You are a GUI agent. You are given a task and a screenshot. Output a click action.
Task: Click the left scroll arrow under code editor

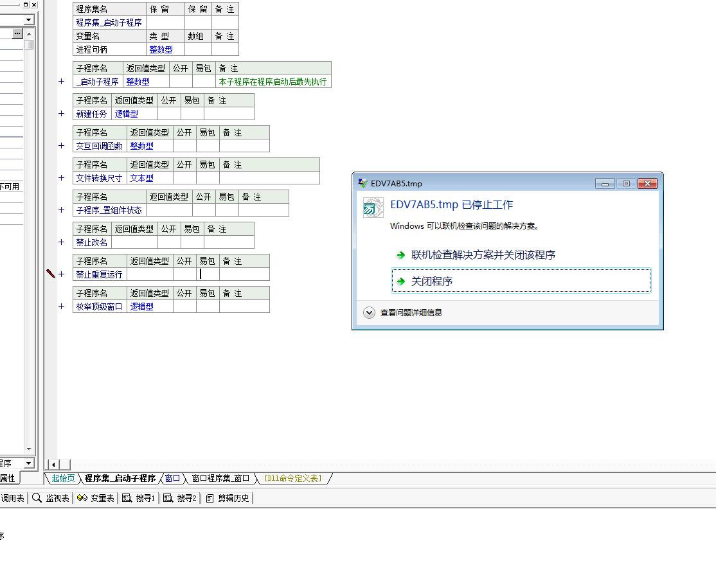(x=53, y=465)
